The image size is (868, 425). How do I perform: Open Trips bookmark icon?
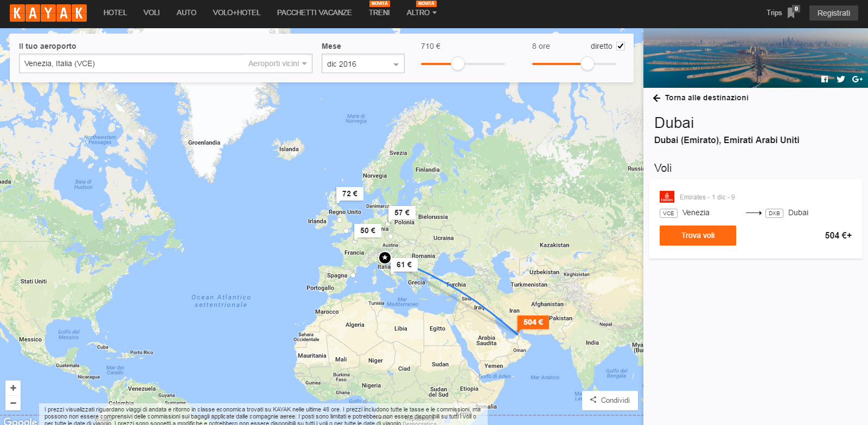pyautogui.click(x=791, y=13)
